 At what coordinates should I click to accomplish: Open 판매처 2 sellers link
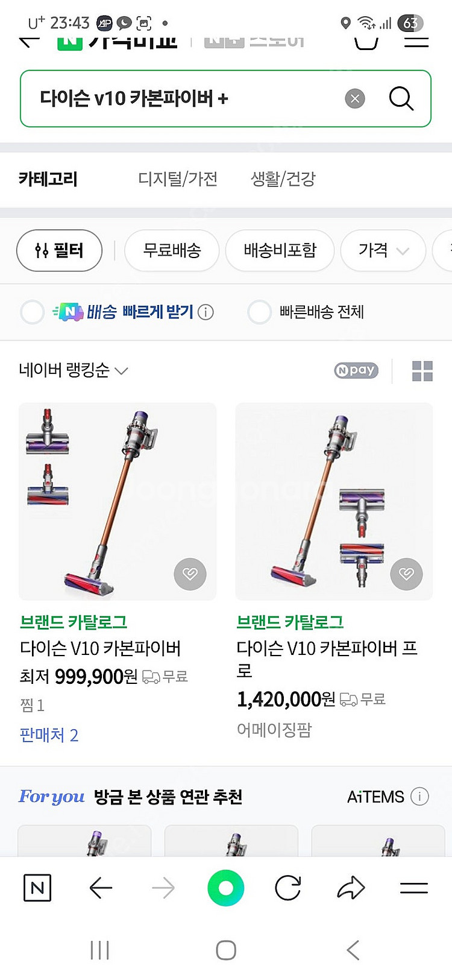49,735
